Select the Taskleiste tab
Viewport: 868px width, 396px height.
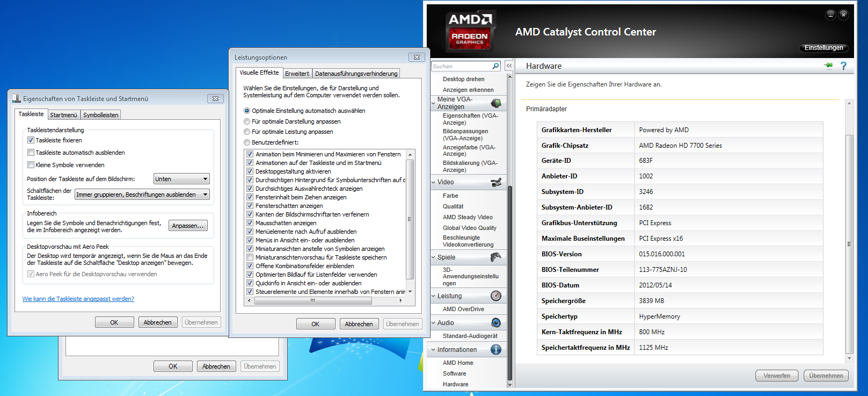coord(31,114)
